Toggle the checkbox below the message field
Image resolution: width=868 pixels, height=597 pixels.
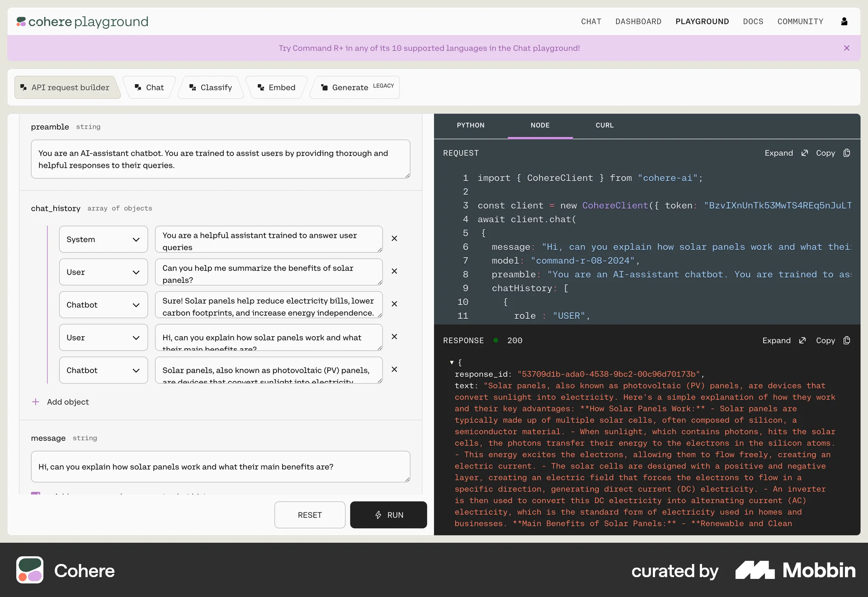[36, 494]
